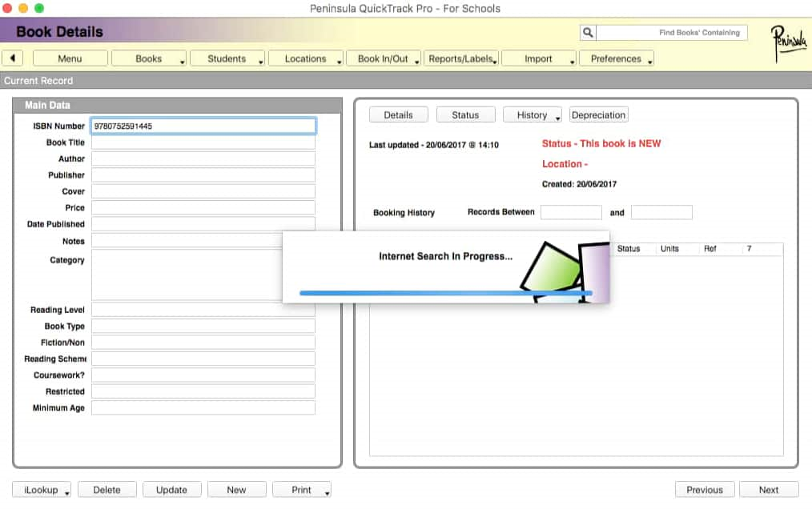Click the Price input field
Viewport: 812px width, 509px height.
[203, 207]
